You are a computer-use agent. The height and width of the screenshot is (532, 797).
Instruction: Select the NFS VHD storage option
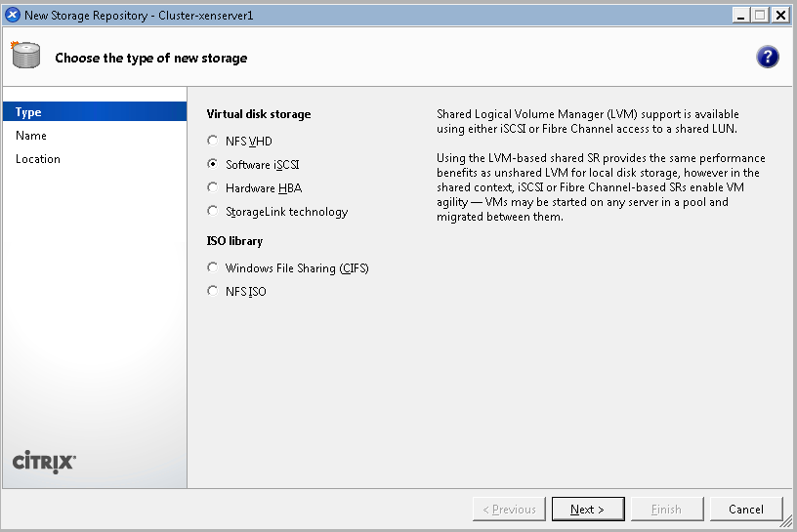tap(213, 142)
